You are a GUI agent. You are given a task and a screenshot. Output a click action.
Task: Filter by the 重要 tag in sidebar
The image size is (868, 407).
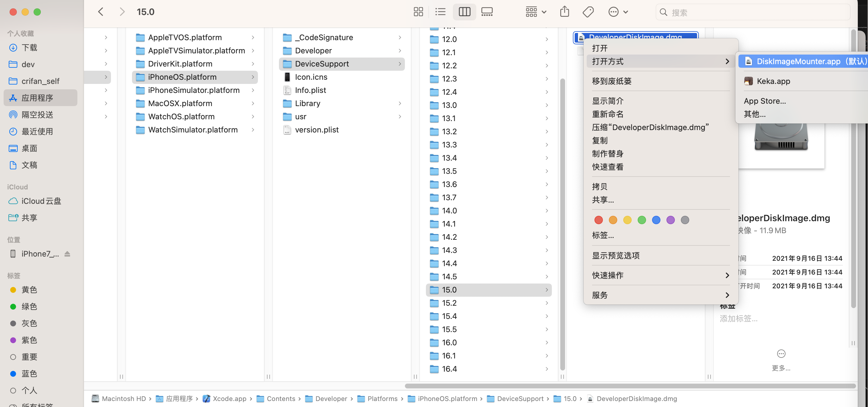click(x=40, y=357)
